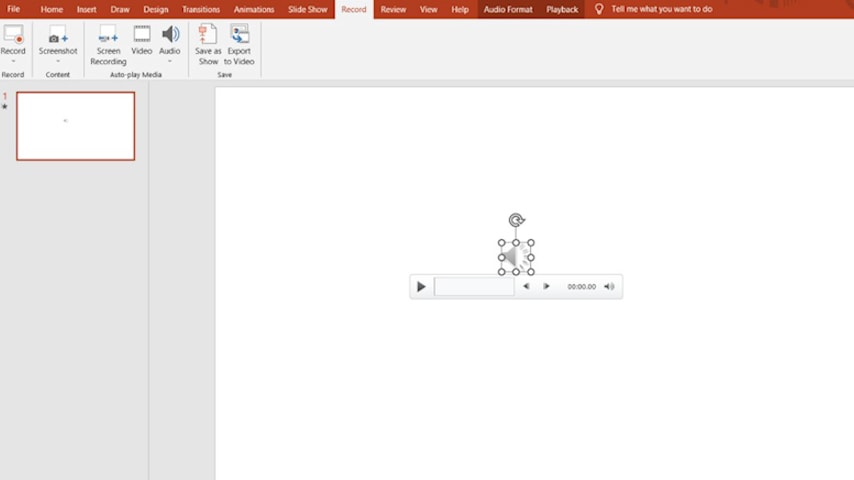
Task: Go to the Transitions tab
Action: [201, 9]
